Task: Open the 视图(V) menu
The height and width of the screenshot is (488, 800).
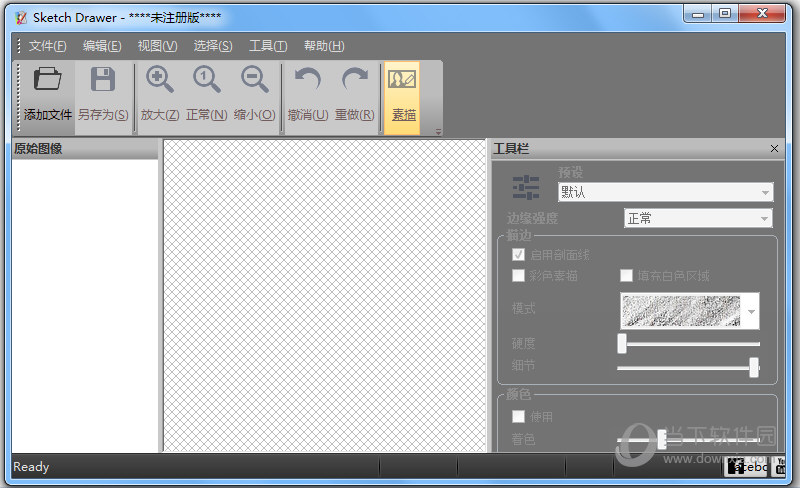Action: pos(157,46)
